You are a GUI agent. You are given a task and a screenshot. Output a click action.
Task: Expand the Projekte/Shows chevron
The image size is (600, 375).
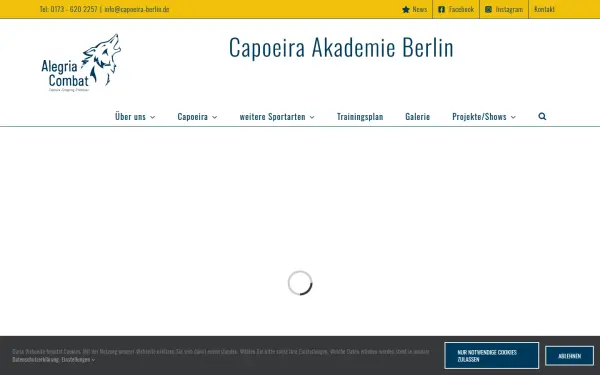513,117
